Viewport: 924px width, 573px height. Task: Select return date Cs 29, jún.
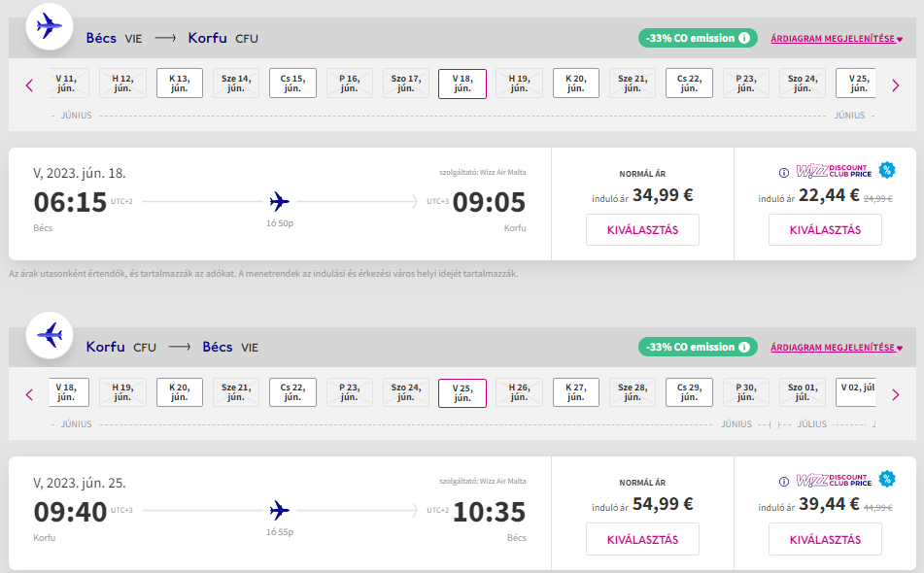click(689, 391)
